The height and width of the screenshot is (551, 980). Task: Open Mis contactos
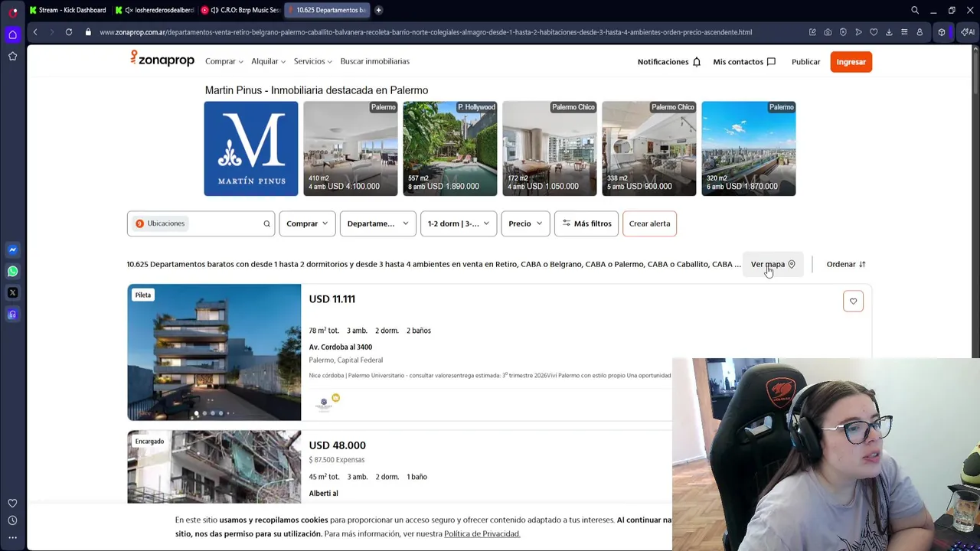(744, 62)
